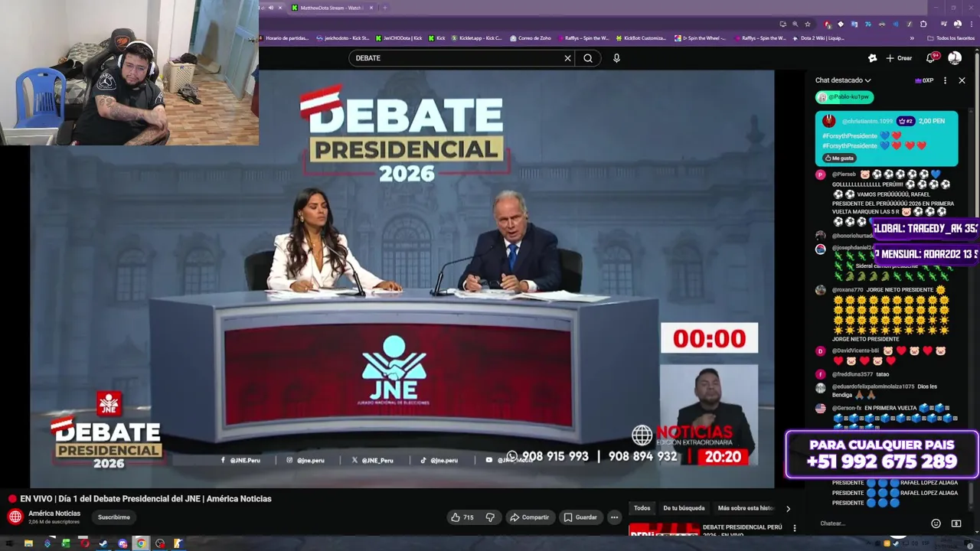The width and height of the screenshot is (980, 551).
Task: Open the Kicklet.app bookmark
Action: tap(477, 38)
